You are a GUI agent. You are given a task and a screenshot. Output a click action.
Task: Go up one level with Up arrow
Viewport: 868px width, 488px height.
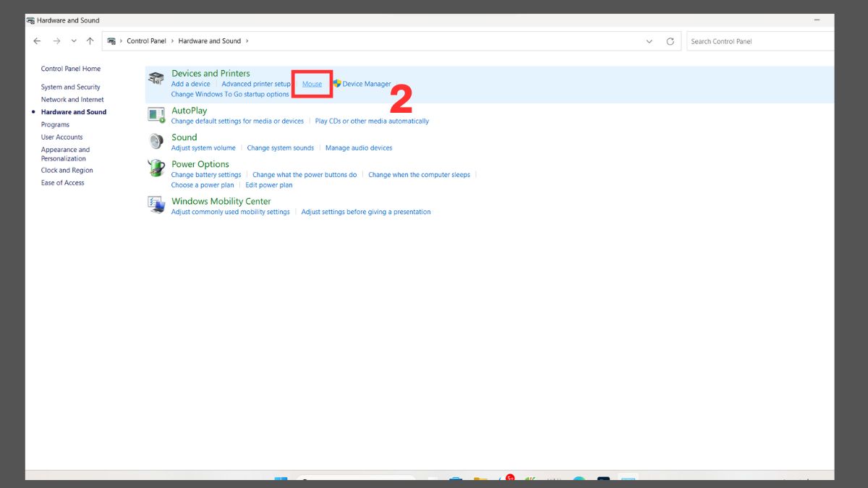point(90,41)
